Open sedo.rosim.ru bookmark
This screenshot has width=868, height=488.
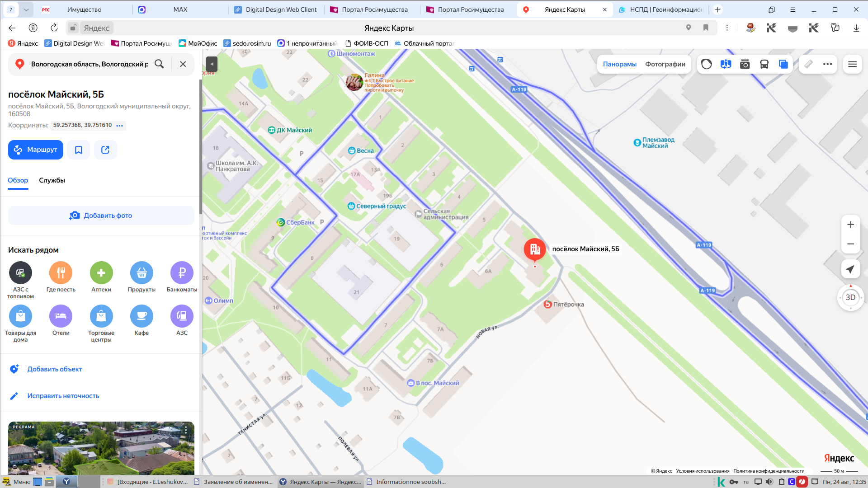click(x=247, y=43)
